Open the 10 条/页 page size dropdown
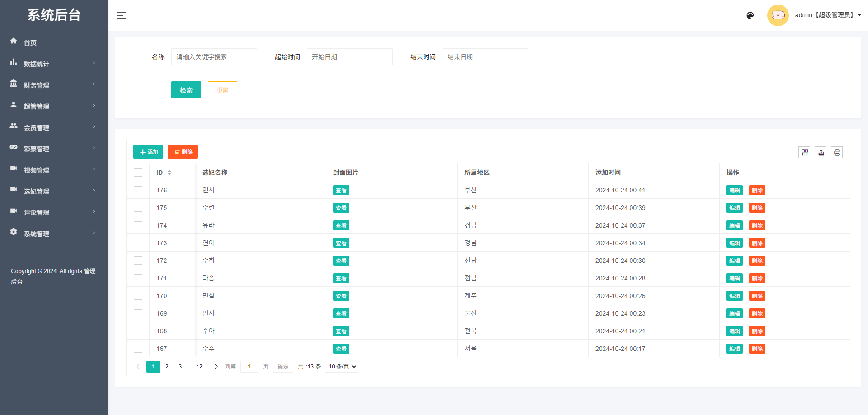This screenshot has width=868, height=415. coord(341,366)
